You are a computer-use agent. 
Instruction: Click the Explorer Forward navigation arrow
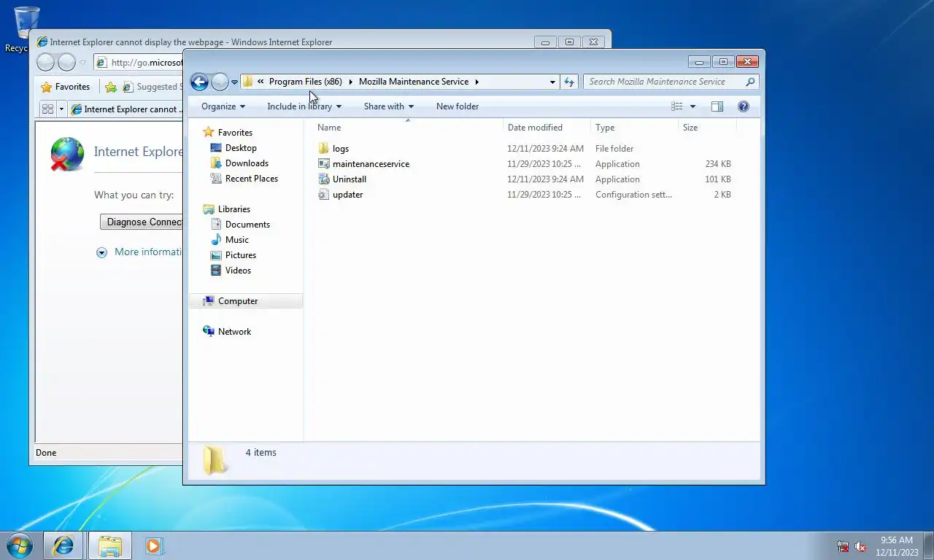pyautogui.click(x=220, y=82)
